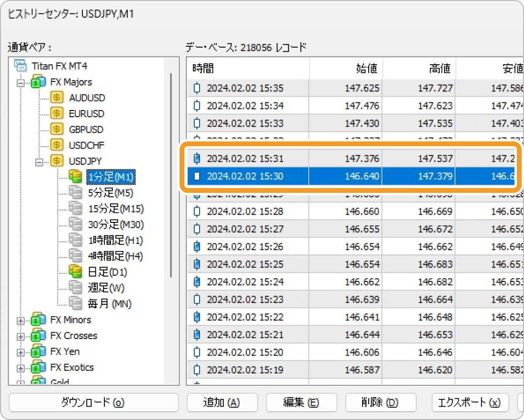Click the FX Crosses folder icon
The width and height of the screenshot is (524, 420).
tap(39, 335)
